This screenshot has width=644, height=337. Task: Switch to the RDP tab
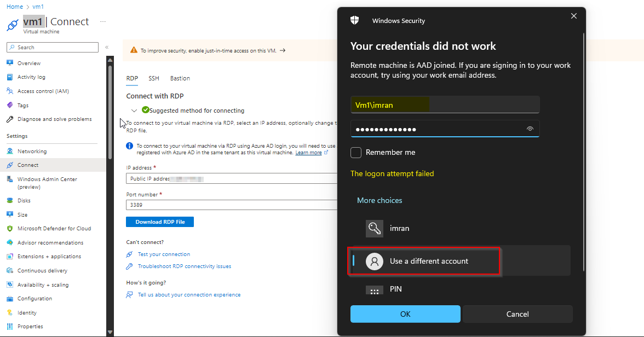click(x=132, y=78)
